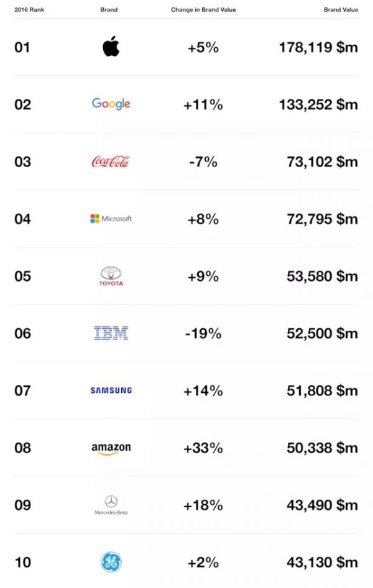The width and height of the screenshot is (373, 588).
Task: Select rank number 05
Action: (22, 276)
